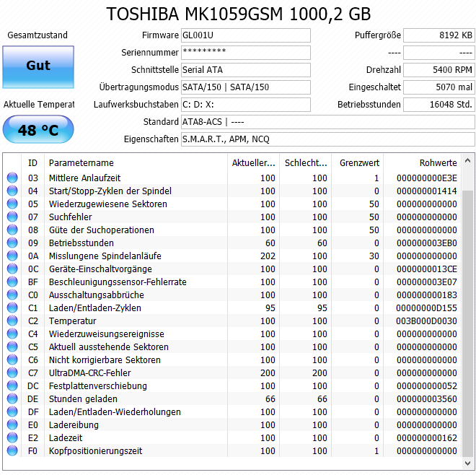
Task: Click the status icon for Laden/Entladen-Wiederholungen
Action: click(x=12, y=411)
